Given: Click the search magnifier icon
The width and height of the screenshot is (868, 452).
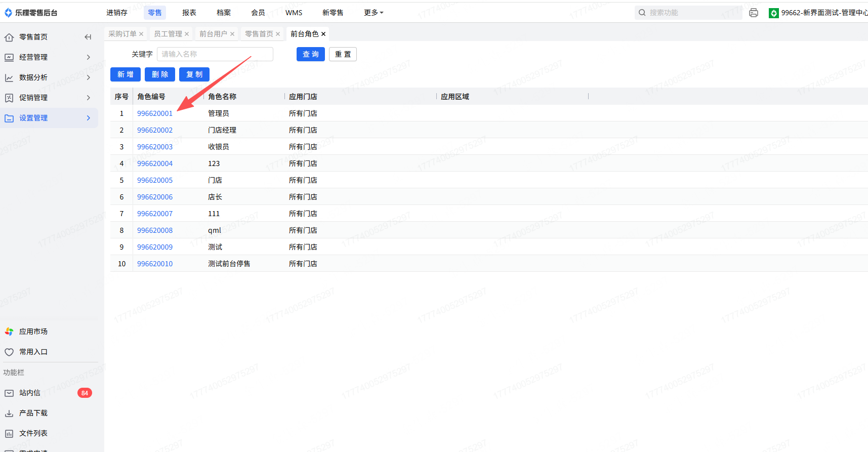Looking at the screenshot, I should (642, 13).
